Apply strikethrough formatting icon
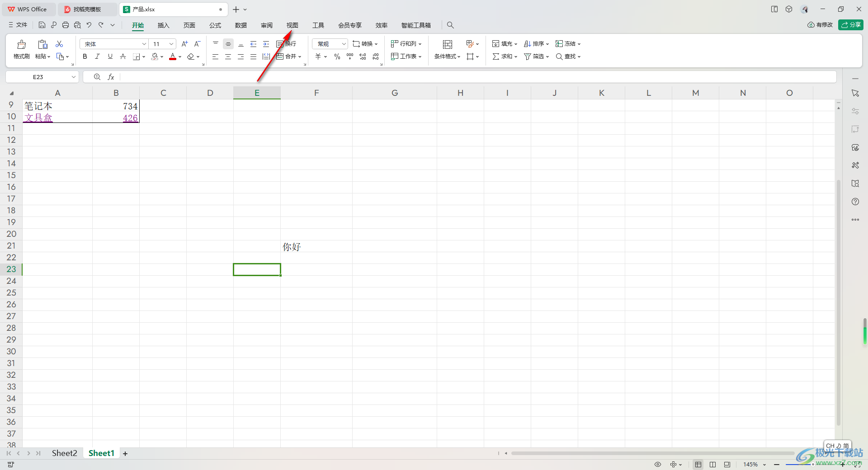This screenshot has width=868, height=470. 123,56
